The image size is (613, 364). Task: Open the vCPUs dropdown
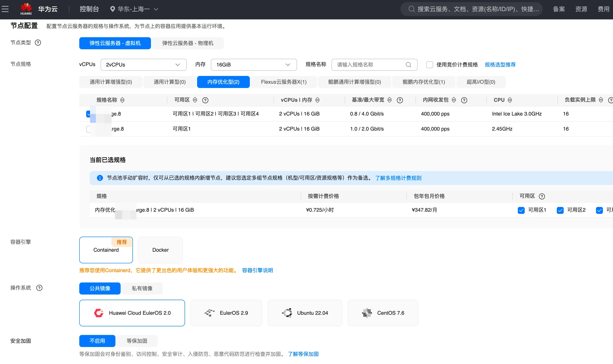(143, 65)
